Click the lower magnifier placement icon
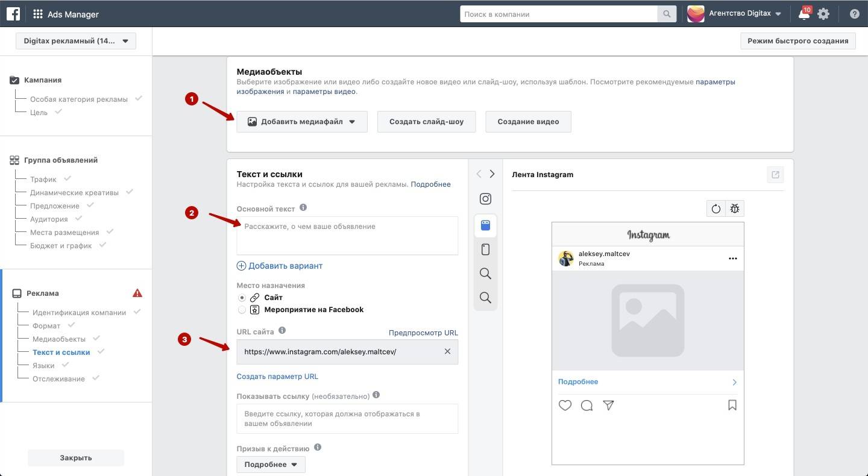The height and width of the screenshot is (476, 868). click(x=485, y=298)
